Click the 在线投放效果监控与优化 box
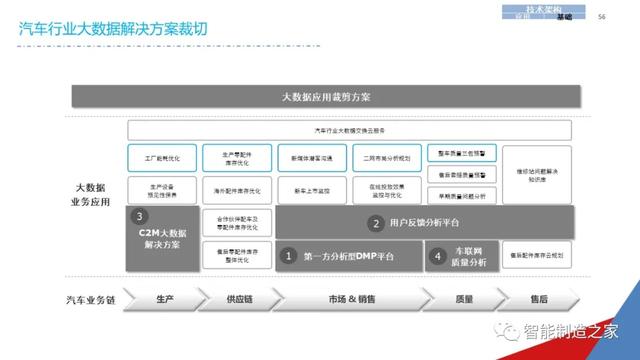This screenshot has height=360, width=640. (387, 191)
